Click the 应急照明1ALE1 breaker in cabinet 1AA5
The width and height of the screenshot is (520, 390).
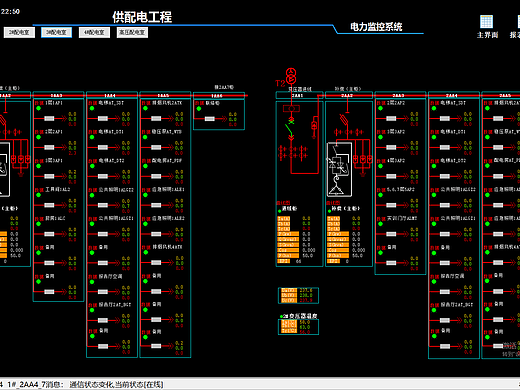click(156, 205)
